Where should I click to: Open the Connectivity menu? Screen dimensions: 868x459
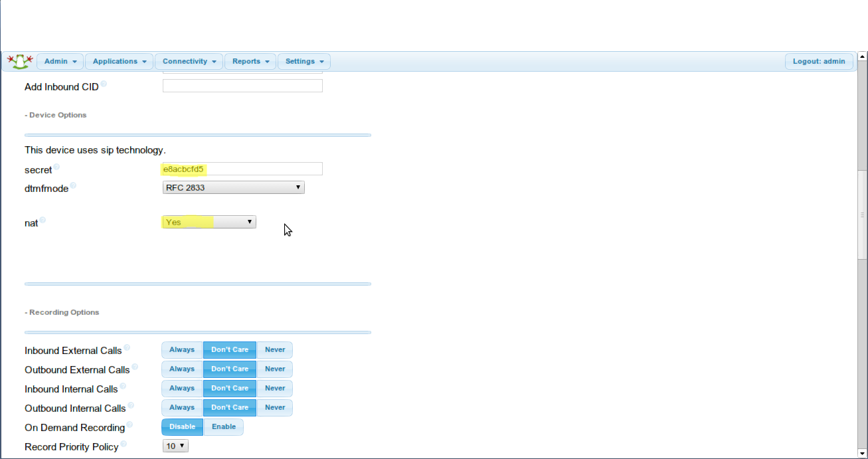189,61
